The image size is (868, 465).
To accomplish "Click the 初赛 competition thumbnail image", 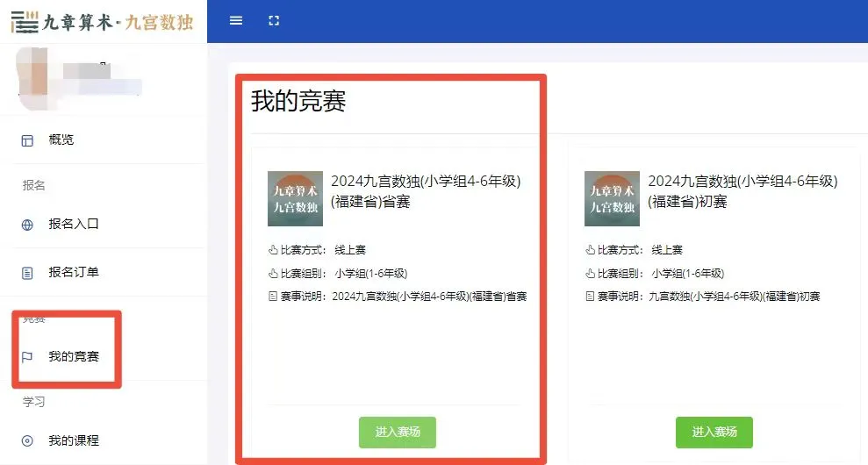I will 612,198.
